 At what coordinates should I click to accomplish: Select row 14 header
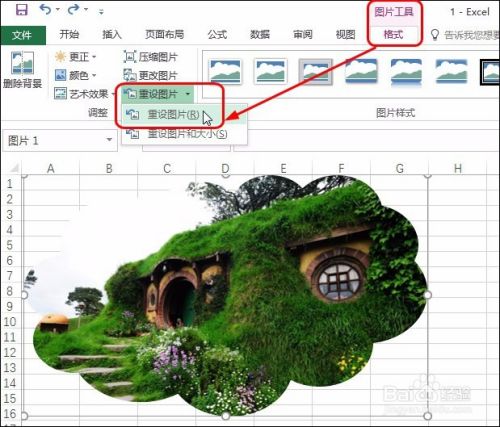point(10,383)
